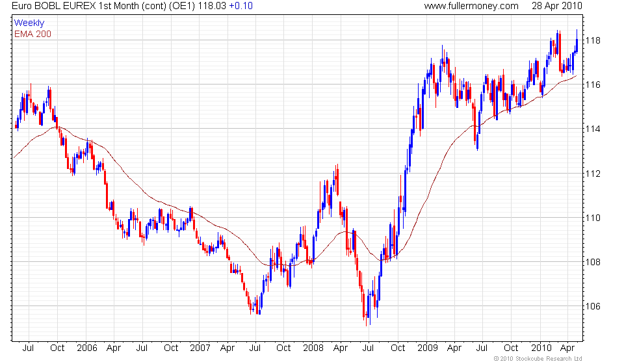Click the last price value '118.03' in title
The image size is (637, 364).
(212, 6)
